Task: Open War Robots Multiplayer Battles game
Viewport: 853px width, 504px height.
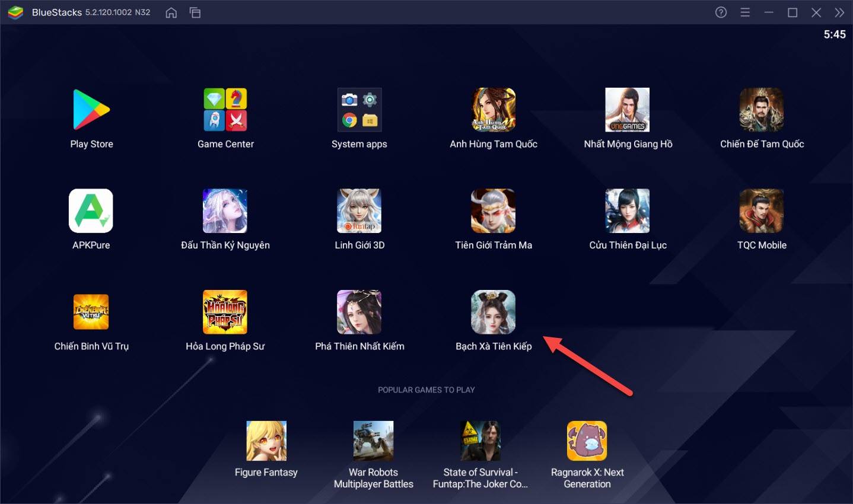Action: click(374, 441)
